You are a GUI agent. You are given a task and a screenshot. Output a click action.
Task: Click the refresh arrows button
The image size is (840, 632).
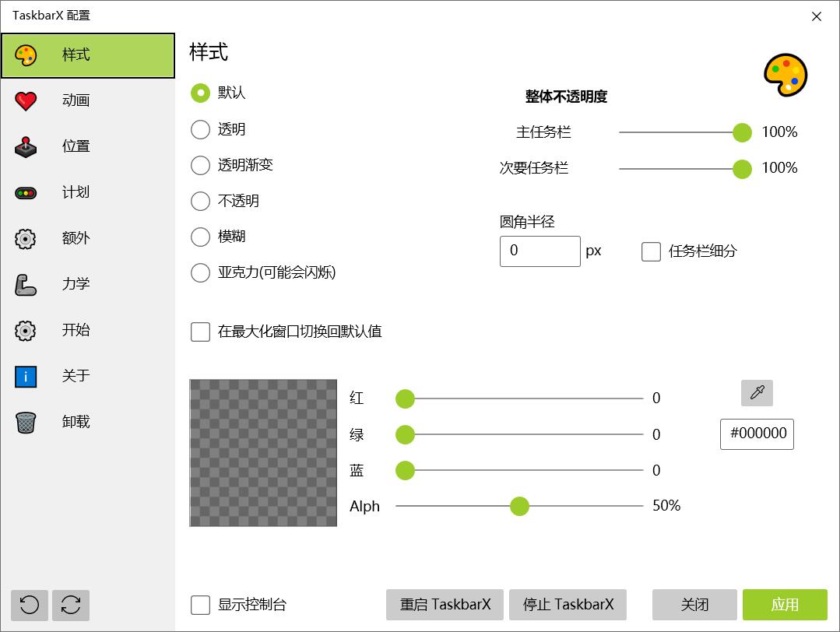[x=71, y=606]
